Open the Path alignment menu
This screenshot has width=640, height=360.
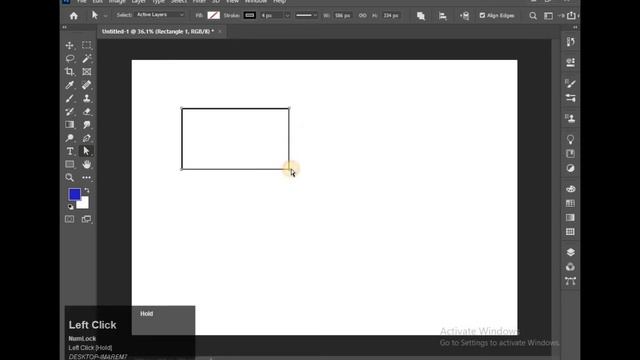442,16
